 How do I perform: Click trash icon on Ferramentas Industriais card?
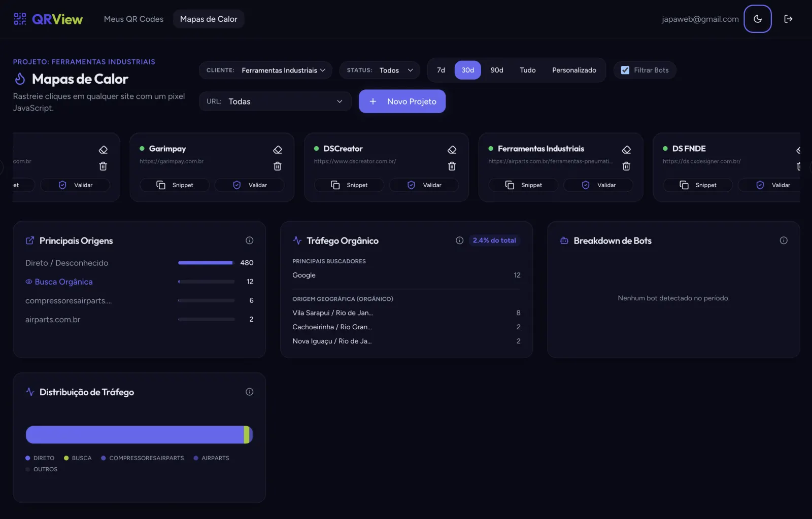coord(627,166)
